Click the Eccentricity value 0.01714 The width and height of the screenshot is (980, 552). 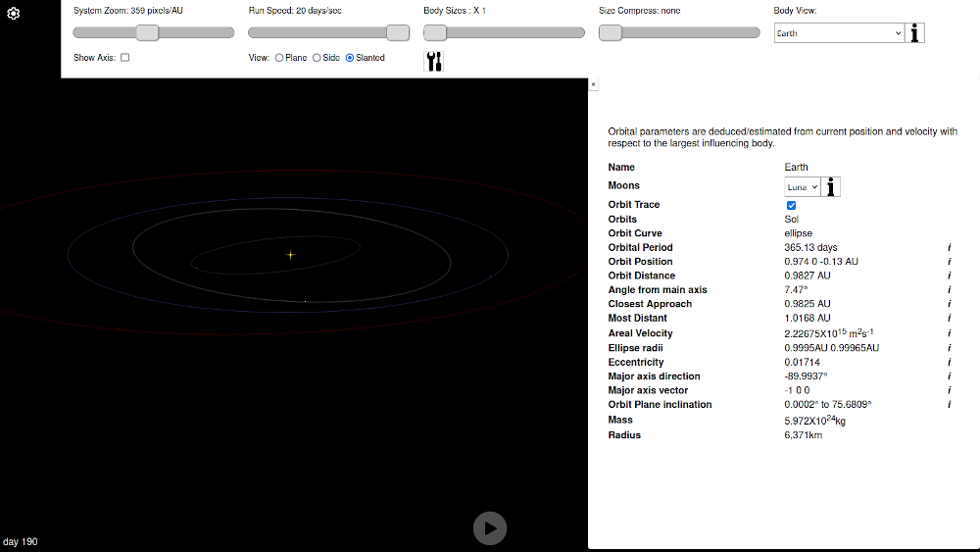pyautogui.click(x=802, y=362)
